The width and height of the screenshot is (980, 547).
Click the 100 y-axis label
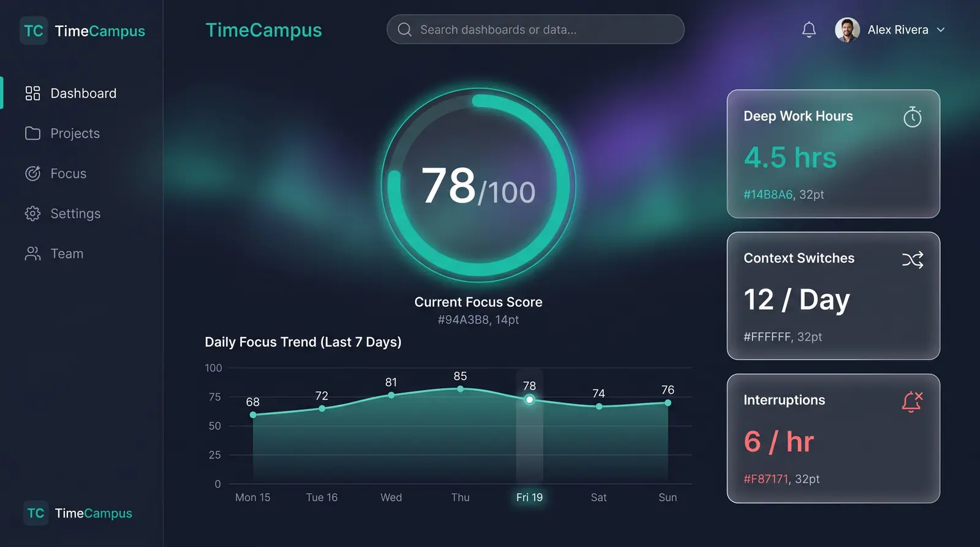(213, 368)
